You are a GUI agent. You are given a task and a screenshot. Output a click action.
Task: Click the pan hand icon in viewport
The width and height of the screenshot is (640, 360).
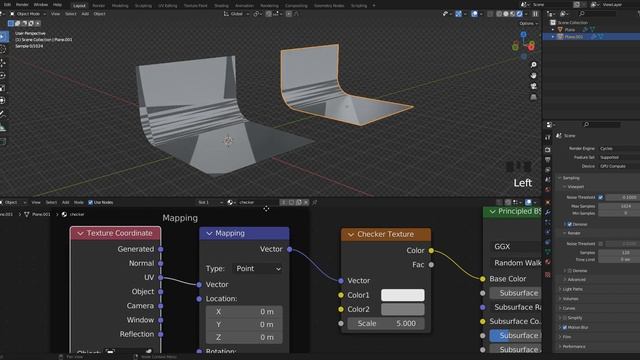click(533, 76)
